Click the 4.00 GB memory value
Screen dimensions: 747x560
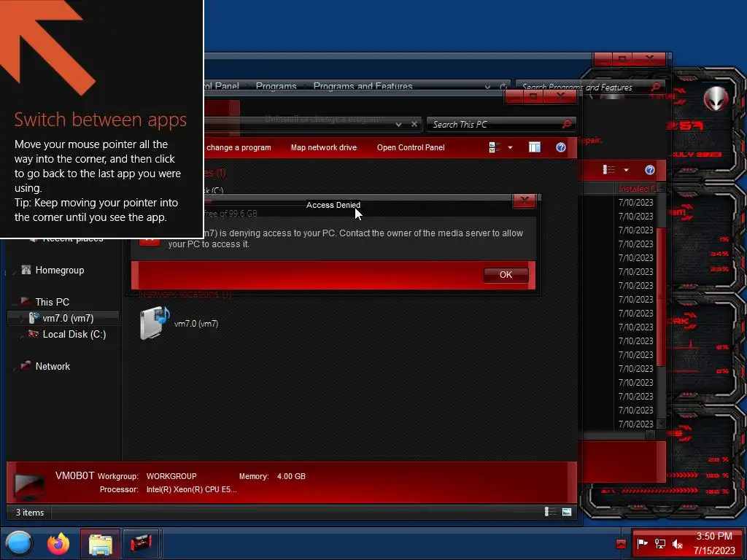point(291,476)
